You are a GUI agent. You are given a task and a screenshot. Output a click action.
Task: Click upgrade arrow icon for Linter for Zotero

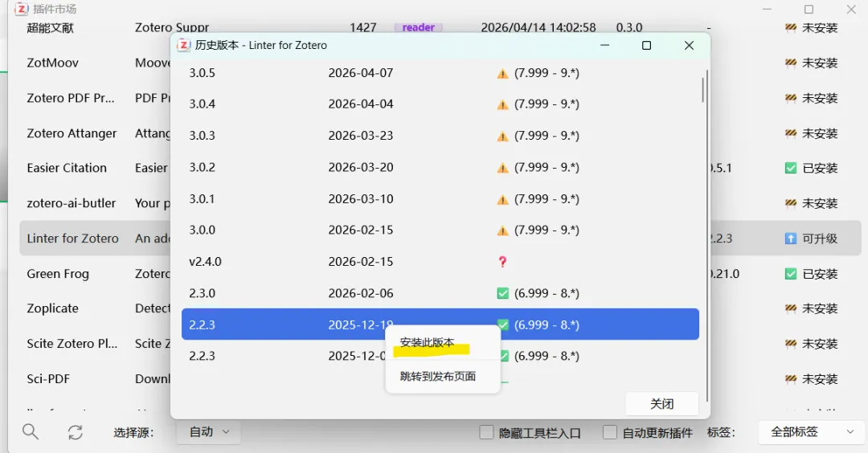(791, 239)
